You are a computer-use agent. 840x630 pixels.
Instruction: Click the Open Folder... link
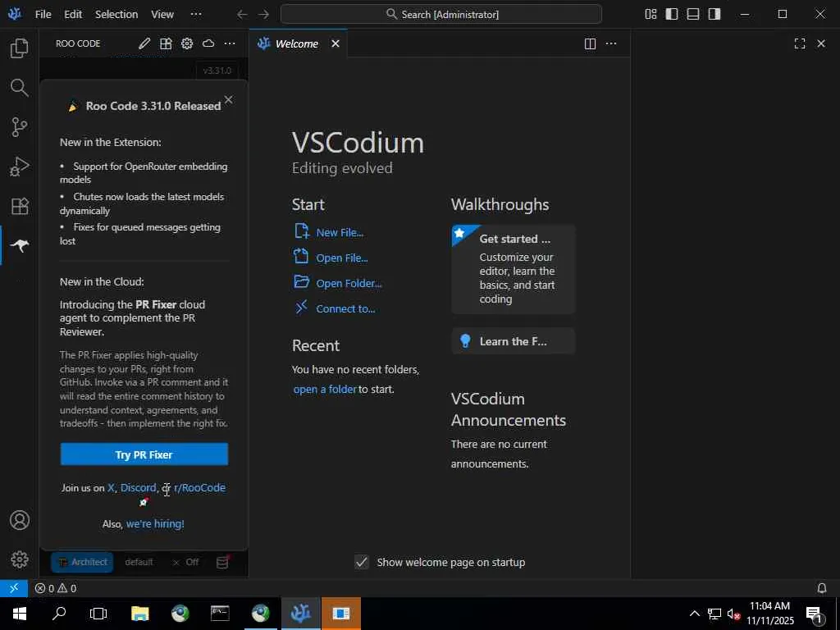(349, 283)
